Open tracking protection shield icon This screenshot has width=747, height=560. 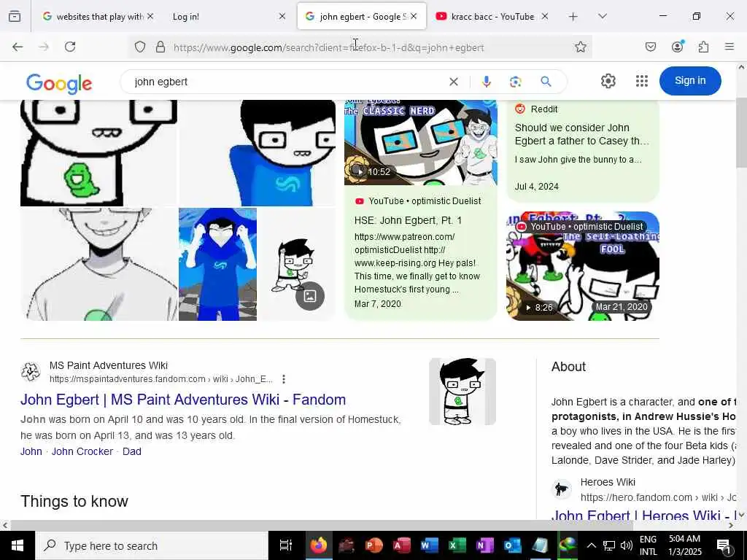click(139, 47)
